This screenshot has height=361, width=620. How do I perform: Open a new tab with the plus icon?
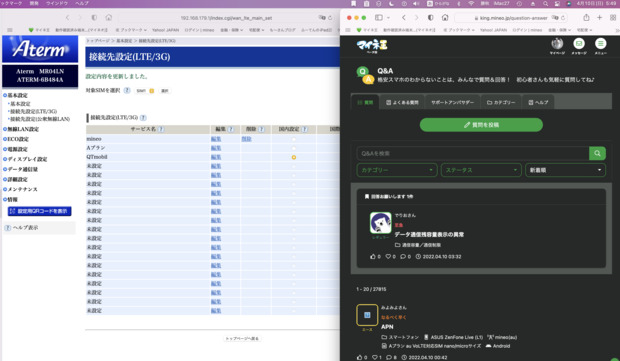point(599,17)
